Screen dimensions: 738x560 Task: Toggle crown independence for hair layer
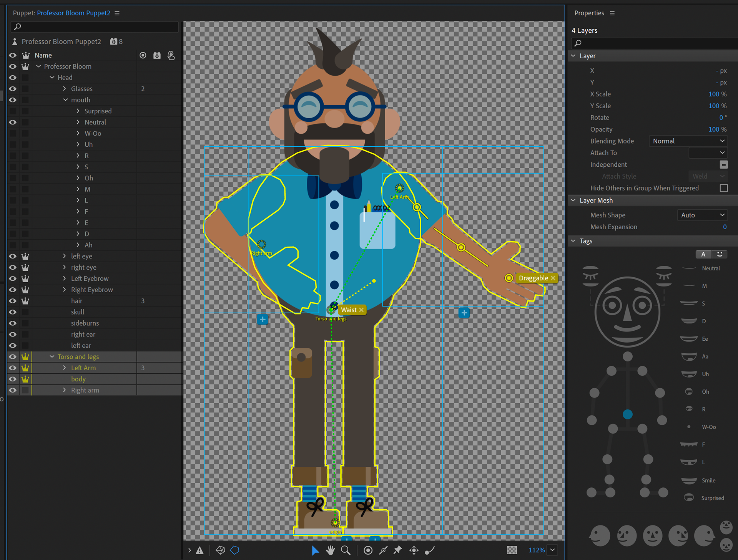25,301
